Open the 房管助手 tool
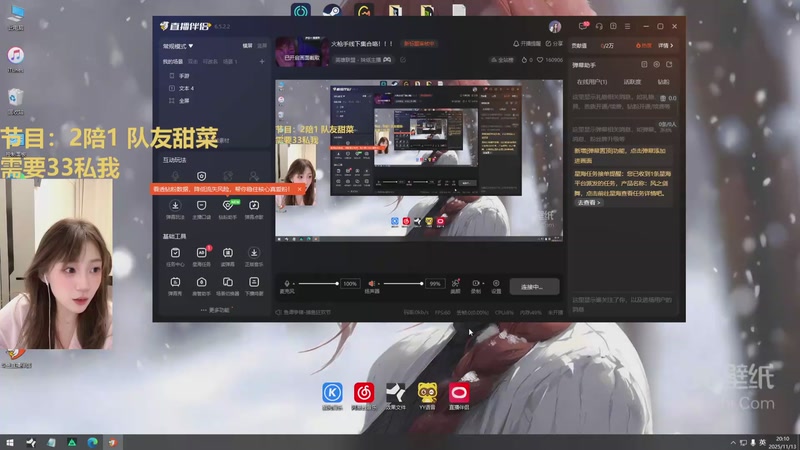The image size is (800, 450). pyautogui.click(x=202, y=286)
